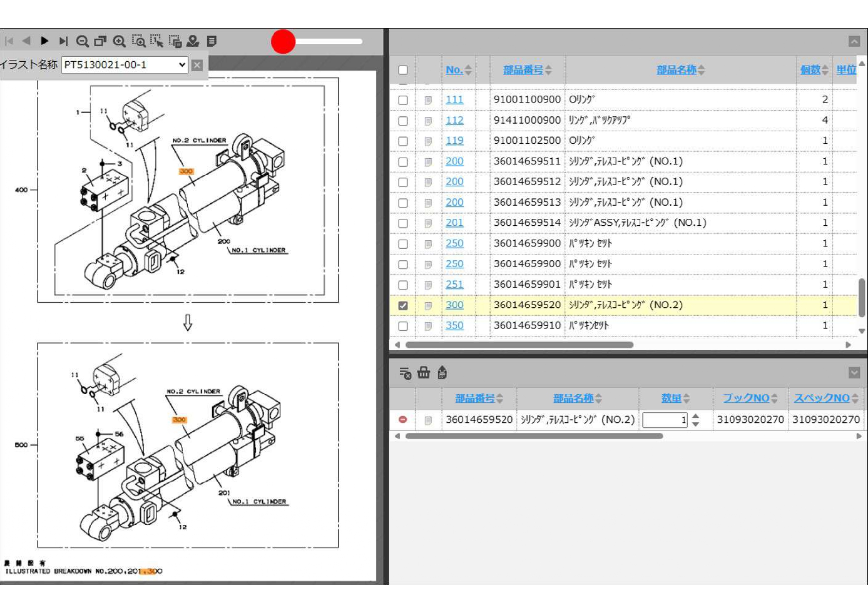Click the red zoom slider handle
Image resolution: width=868 pixels, height=613 pixels.
(283, 42)
